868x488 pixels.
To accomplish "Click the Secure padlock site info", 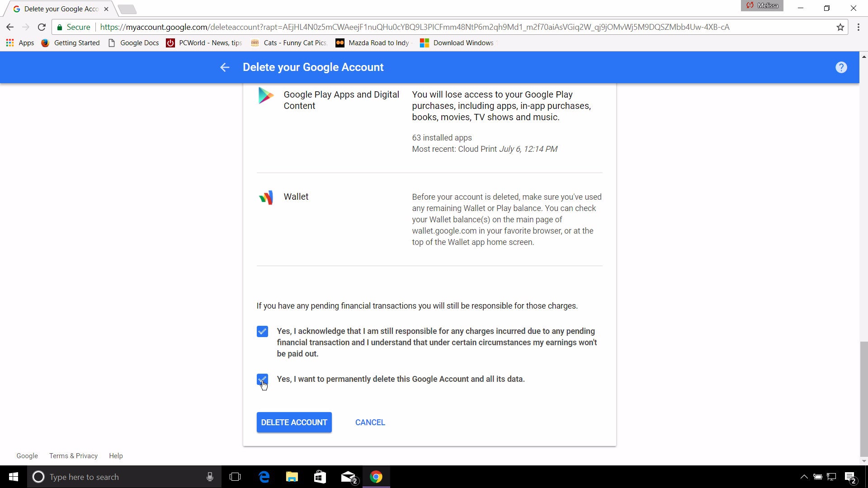I will pyautogui.click(x=73, y=27).
